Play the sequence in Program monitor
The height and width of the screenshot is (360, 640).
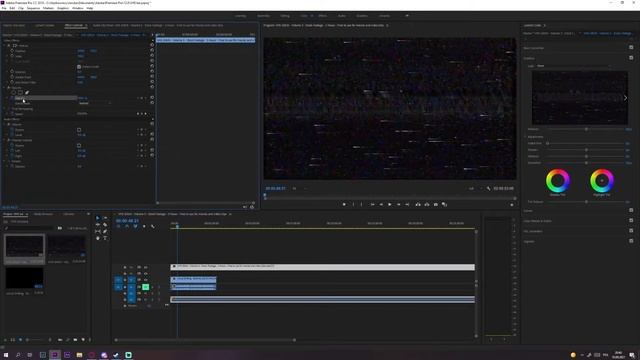coord(389,204)
